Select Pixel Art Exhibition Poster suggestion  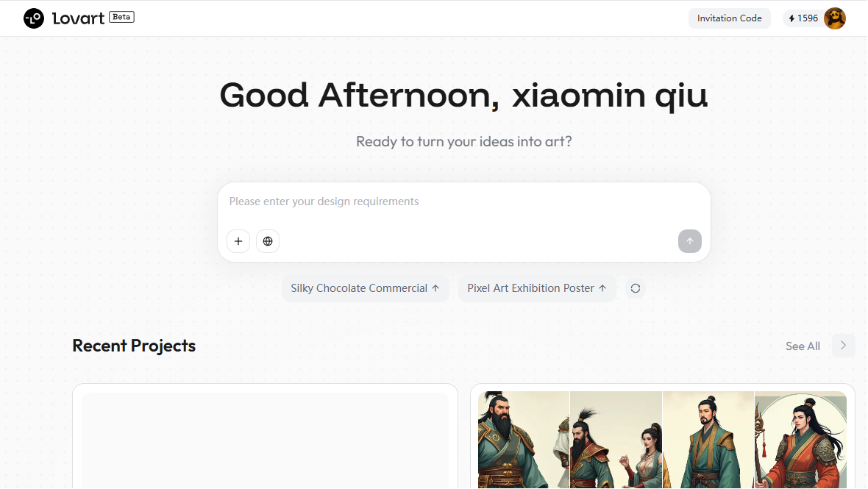pos(537,288)
